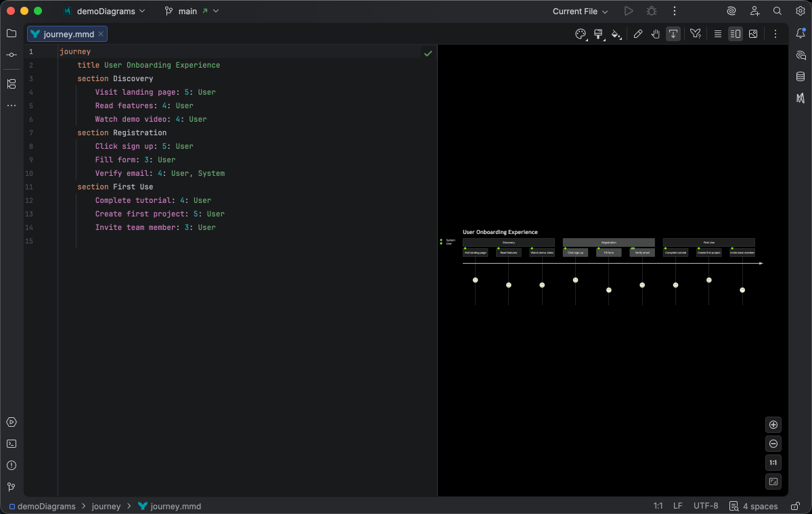Open the 4 spaces indent settings
Viewport: 812px width, 514px height.
pos(753,506)
